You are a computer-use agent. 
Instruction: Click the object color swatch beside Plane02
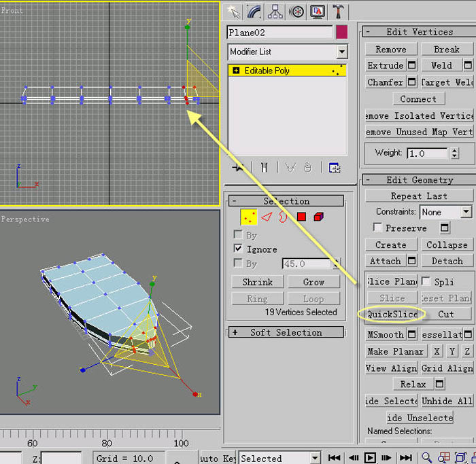click(x=341, y=32)
